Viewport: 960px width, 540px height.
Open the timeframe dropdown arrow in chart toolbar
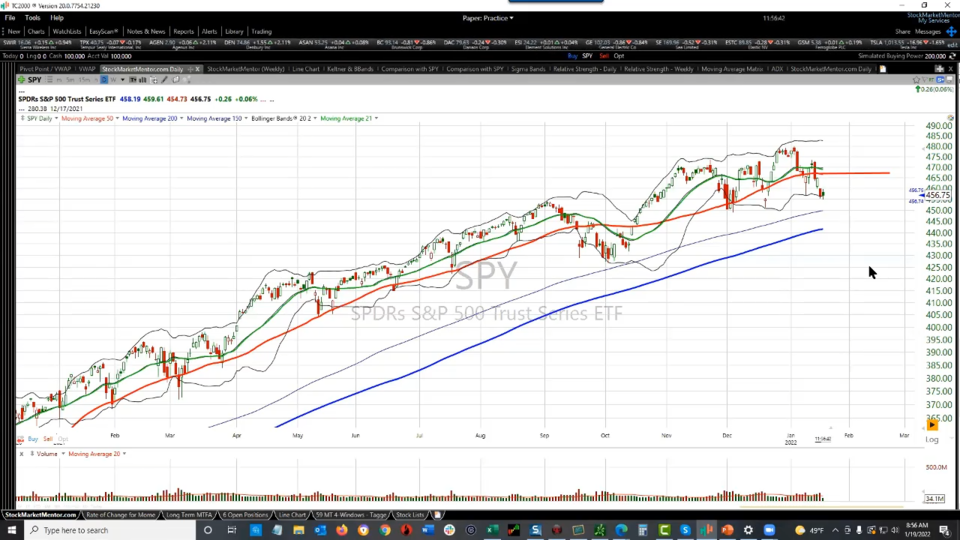(122, 80)
